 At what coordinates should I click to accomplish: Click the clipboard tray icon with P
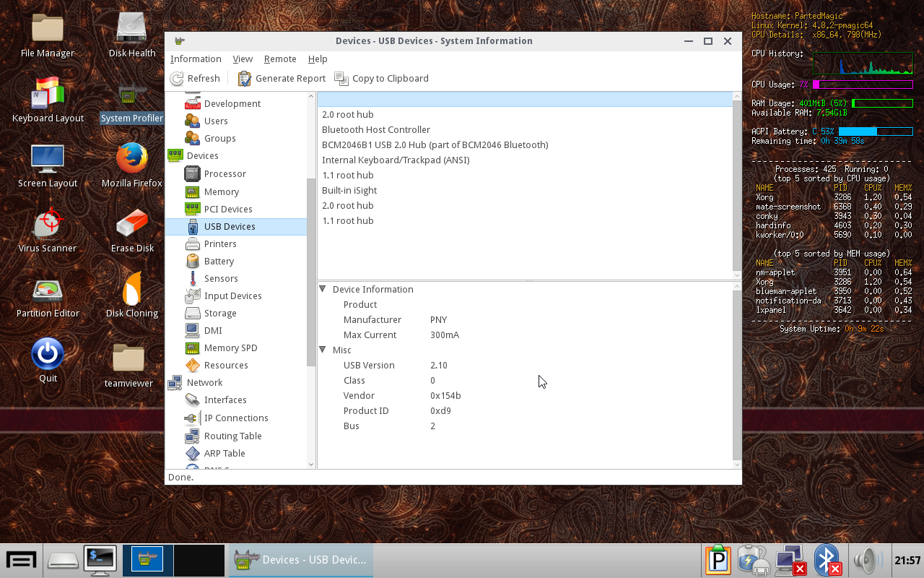click(x=718, y=560)
